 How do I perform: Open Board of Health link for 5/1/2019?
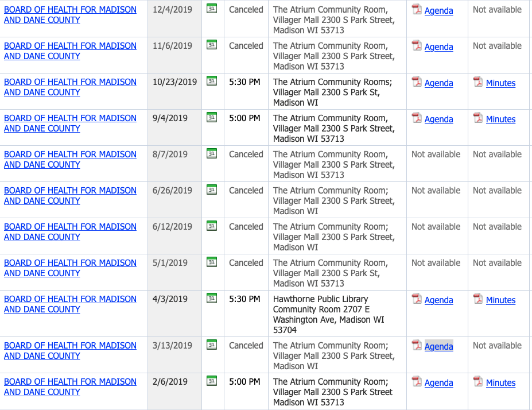70,268
